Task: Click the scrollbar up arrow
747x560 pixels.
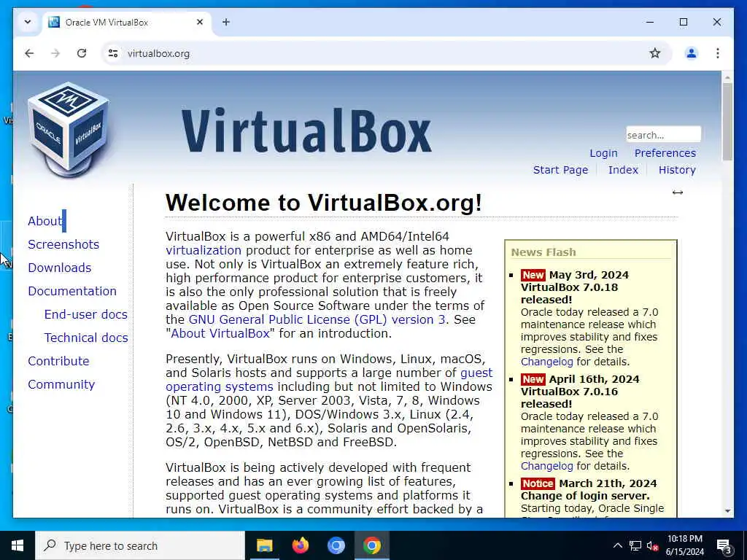Action: 727,77
